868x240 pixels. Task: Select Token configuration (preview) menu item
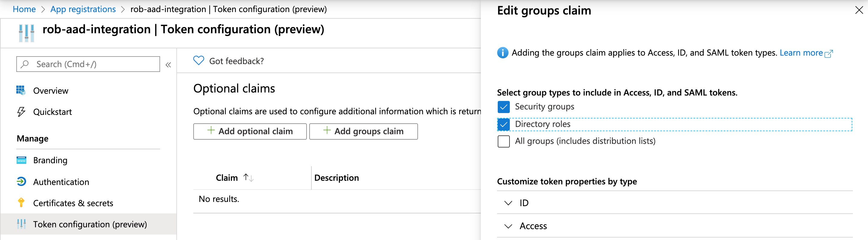tap(88, 224)
